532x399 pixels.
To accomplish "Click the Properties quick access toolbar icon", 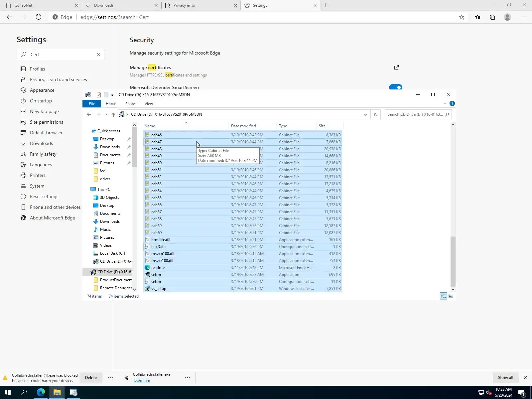I will click(99, 95).
